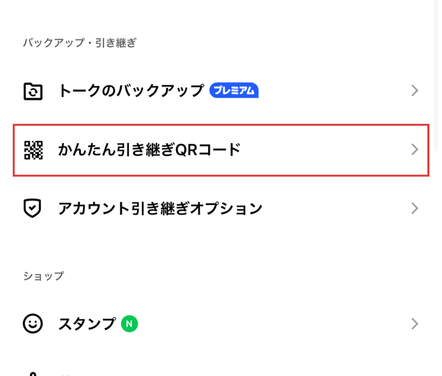Click the cut-off icon below the stamp icon
This screenshot has width=442, height=376.
pyautogui.click(x=33, y=374)
